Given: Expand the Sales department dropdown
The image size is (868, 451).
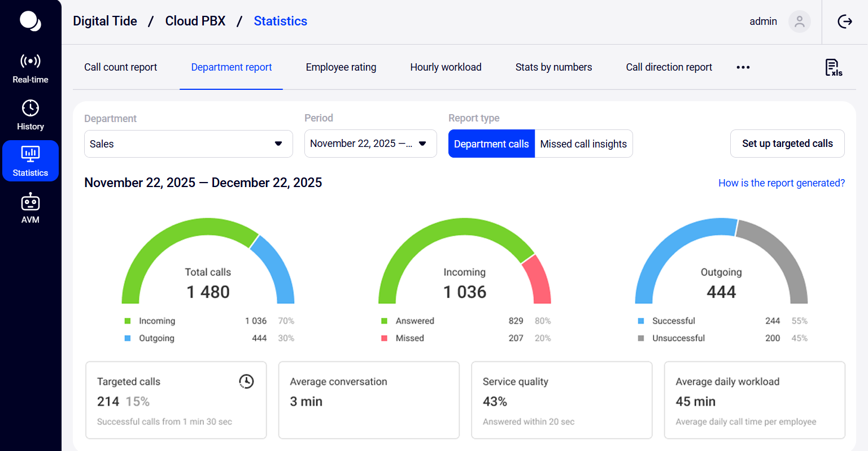Looking at the screenshot, I should point(188,144).
